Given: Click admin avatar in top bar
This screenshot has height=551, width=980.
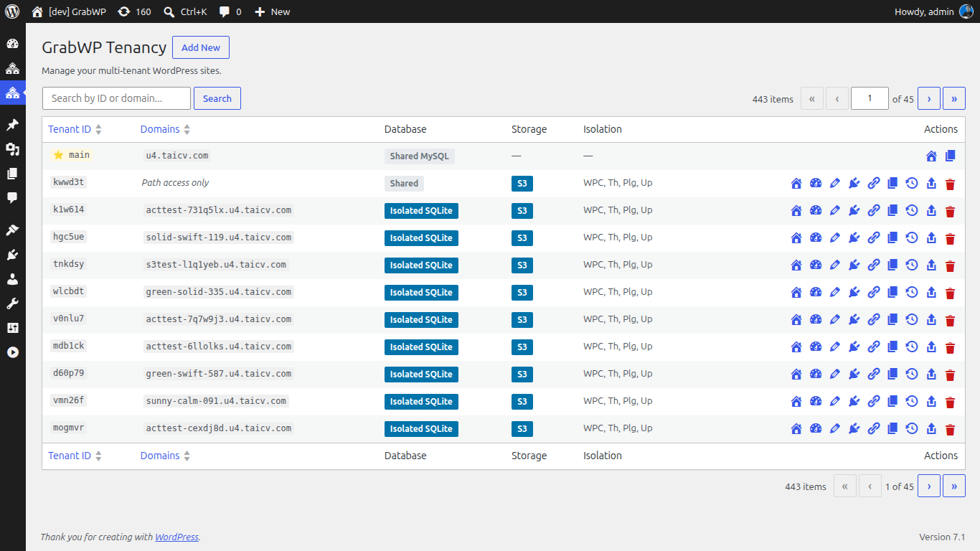Looking at the screenshot, I should (x=966, y=11).
